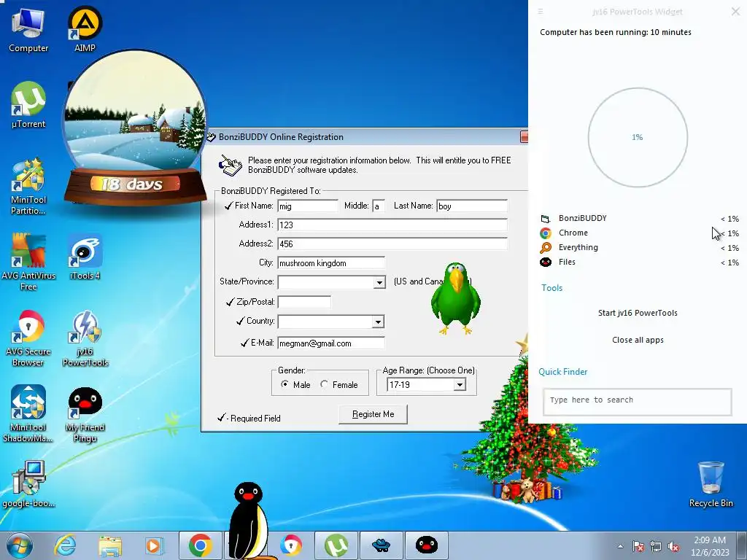Click the First Name field containing mig
The width and height of the screenshot is (747, 560).
click(x=307, y=206)
